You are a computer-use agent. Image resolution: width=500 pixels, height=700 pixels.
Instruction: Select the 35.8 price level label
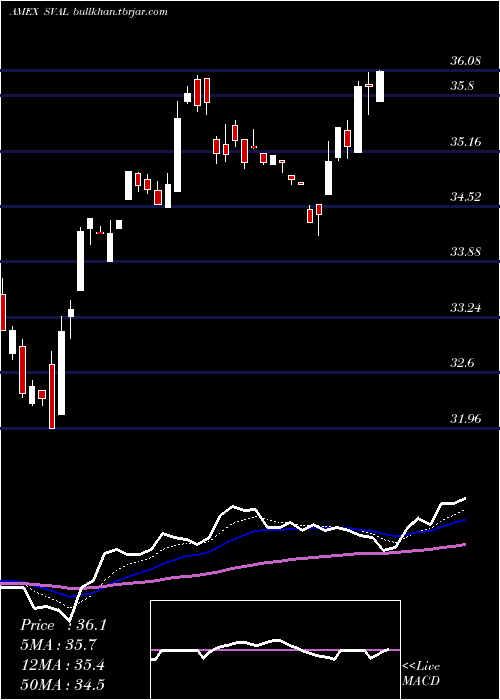coord(462,86)
